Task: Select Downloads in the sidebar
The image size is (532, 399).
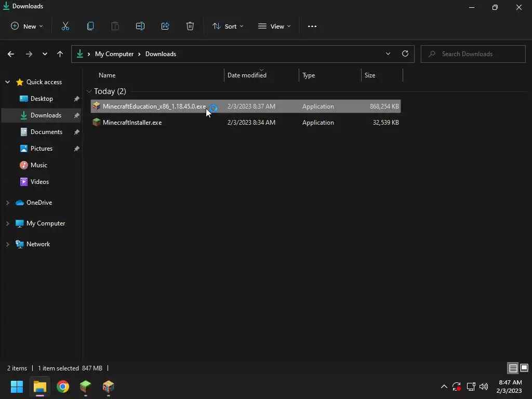Action: [x=42, y=115]
